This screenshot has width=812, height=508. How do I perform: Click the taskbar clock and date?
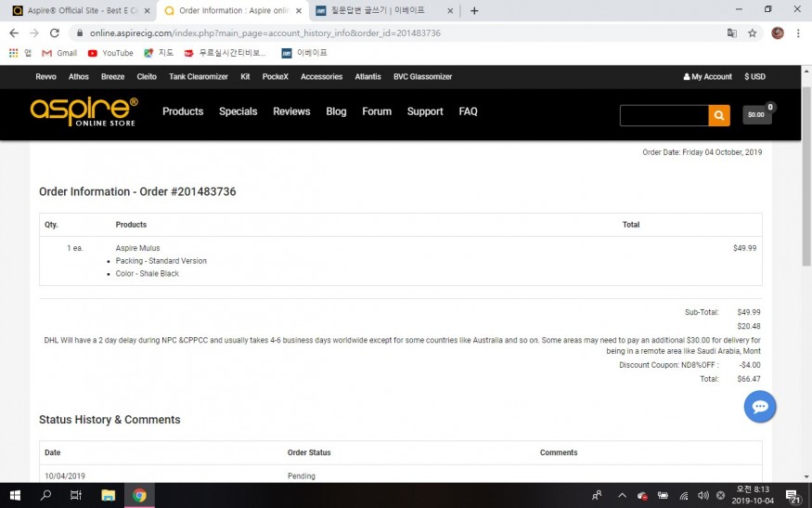[753, 496]
